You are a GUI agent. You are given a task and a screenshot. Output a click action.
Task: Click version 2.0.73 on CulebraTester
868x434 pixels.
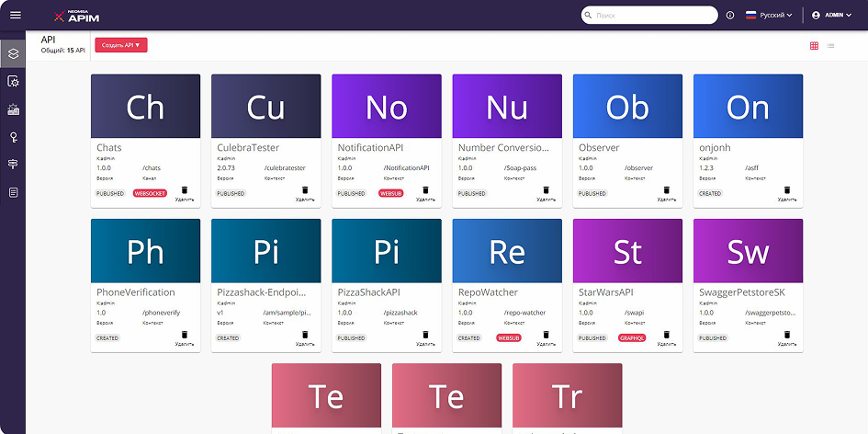click(x=226, y=168)
